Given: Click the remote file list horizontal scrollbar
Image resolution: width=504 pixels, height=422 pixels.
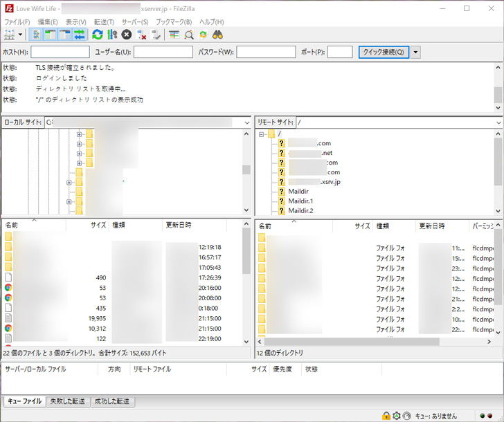Looking at the screenshot, I should coord(353,341).
